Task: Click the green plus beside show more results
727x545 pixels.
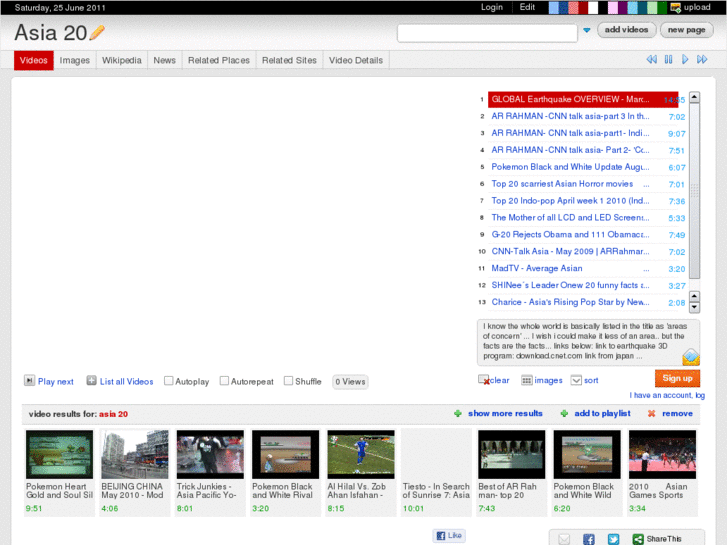Action: coord(458,413)
